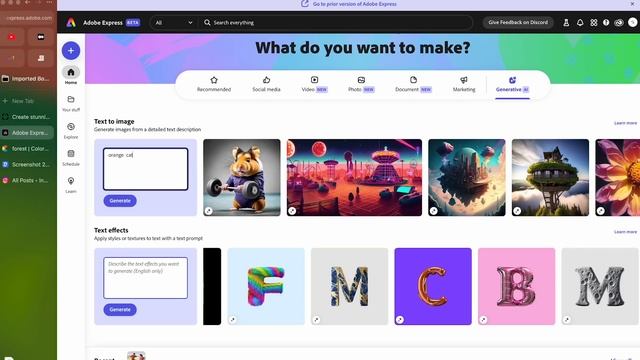Open the Imported Bo... bookmarks folder

[27, 79]
